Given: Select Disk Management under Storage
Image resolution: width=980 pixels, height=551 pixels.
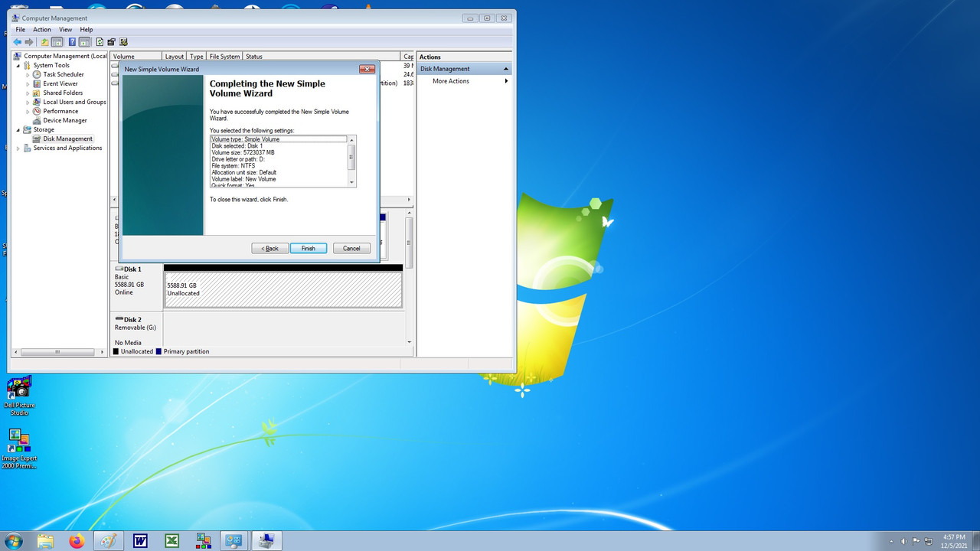Looking at the screenshot, I should click(67, 139).
